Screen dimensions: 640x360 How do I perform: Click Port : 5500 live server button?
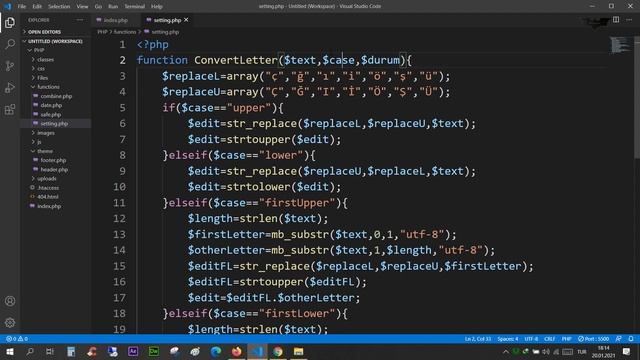593,339
